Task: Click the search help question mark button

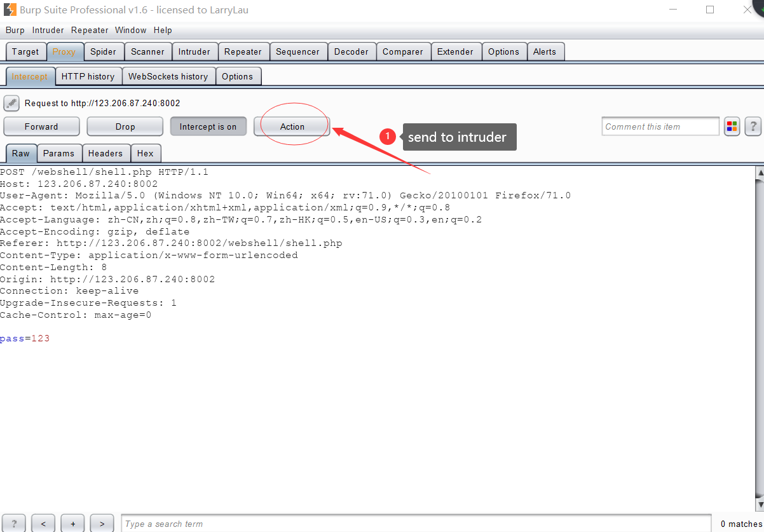Action: pos(15,524)
